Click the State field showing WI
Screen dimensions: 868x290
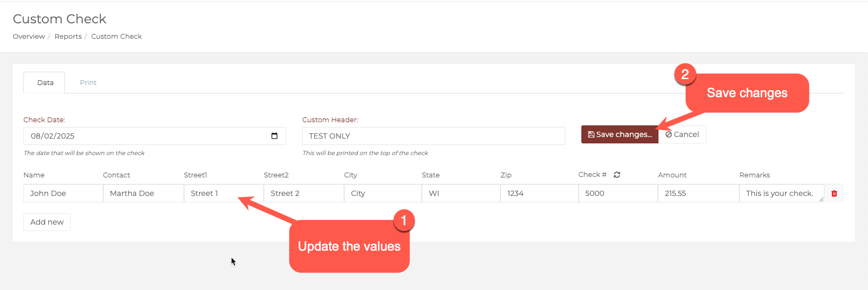point(461,193)
